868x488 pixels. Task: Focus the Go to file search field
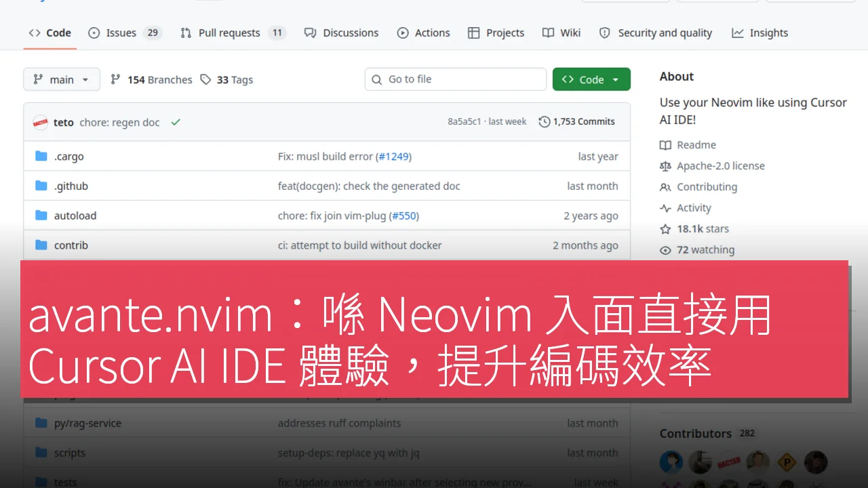[456, 79]
